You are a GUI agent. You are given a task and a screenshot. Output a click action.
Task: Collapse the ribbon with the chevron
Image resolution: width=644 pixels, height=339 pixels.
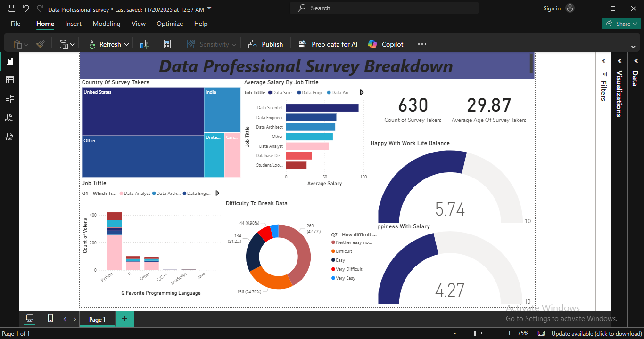coord(633,47)
